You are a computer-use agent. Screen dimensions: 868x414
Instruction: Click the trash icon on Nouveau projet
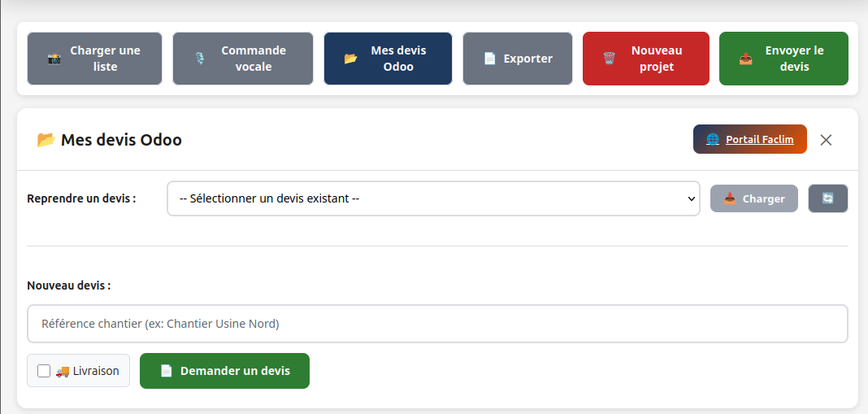(609, 59)
